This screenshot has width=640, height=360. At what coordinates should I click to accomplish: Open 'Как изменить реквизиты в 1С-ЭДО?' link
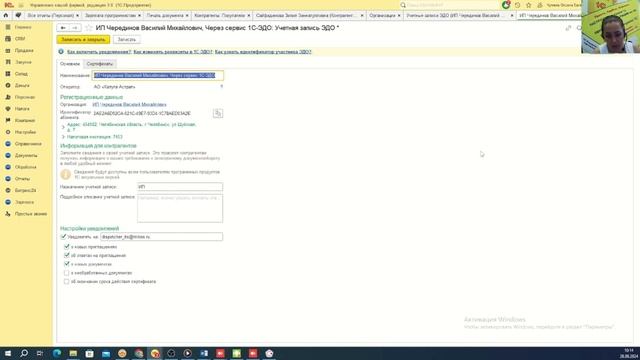pyautogui.click(x=173, y=52)
